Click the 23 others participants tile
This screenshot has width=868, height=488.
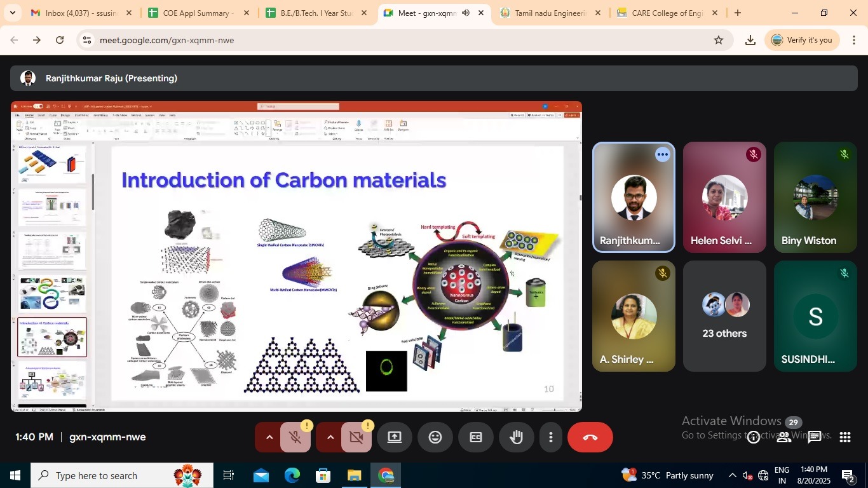click(724, 316)
